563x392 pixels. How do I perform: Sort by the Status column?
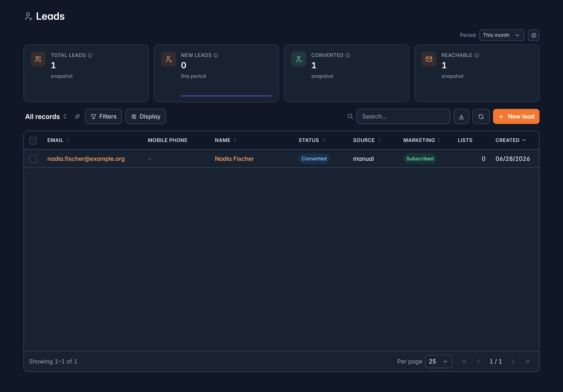(x=312, y=140)
